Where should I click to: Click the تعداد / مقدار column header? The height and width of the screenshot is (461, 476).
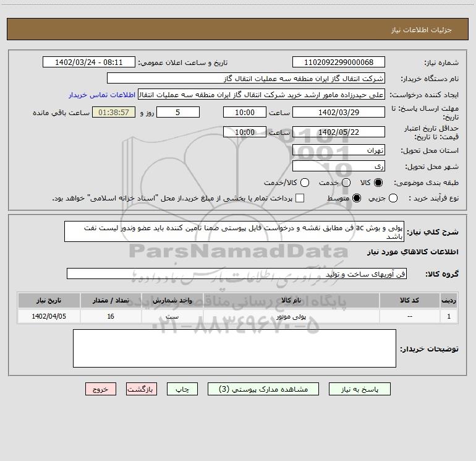(111, 300)
